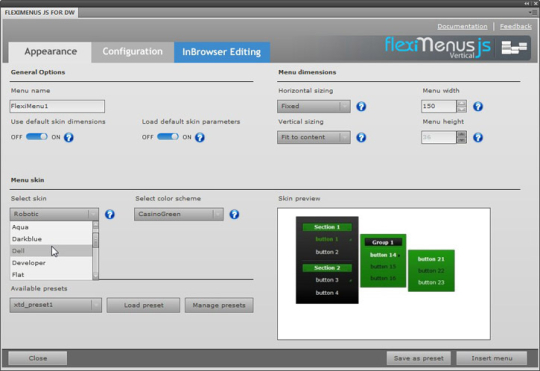
Task: Decrease Menu width with down arrow
Action: 461,110
